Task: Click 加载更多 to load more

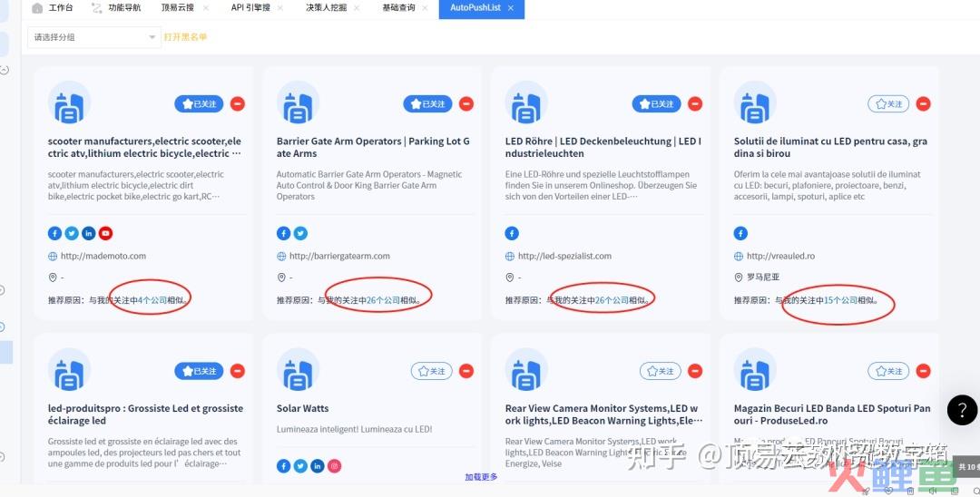Action: pos(481,477)
